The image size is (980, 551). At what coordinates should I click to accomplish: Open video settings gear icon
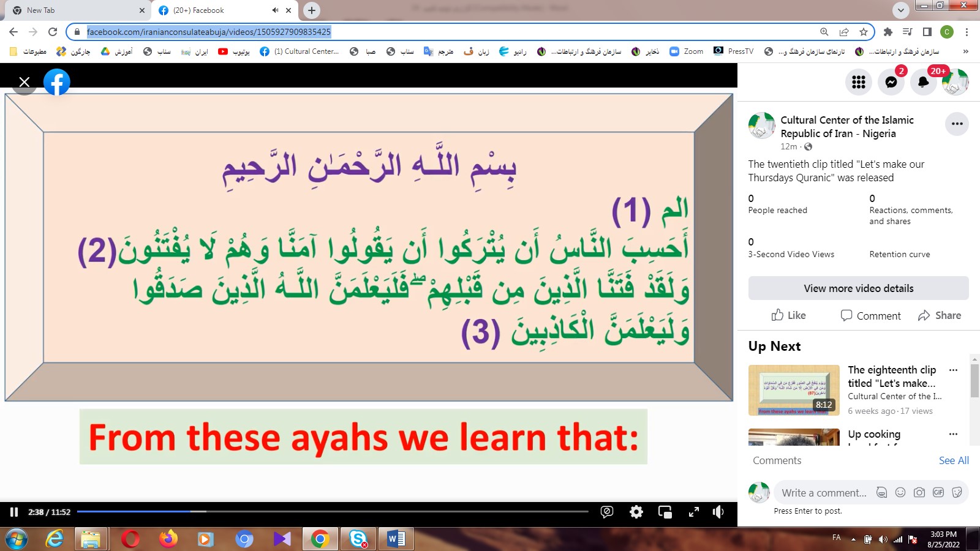(636, 512)
